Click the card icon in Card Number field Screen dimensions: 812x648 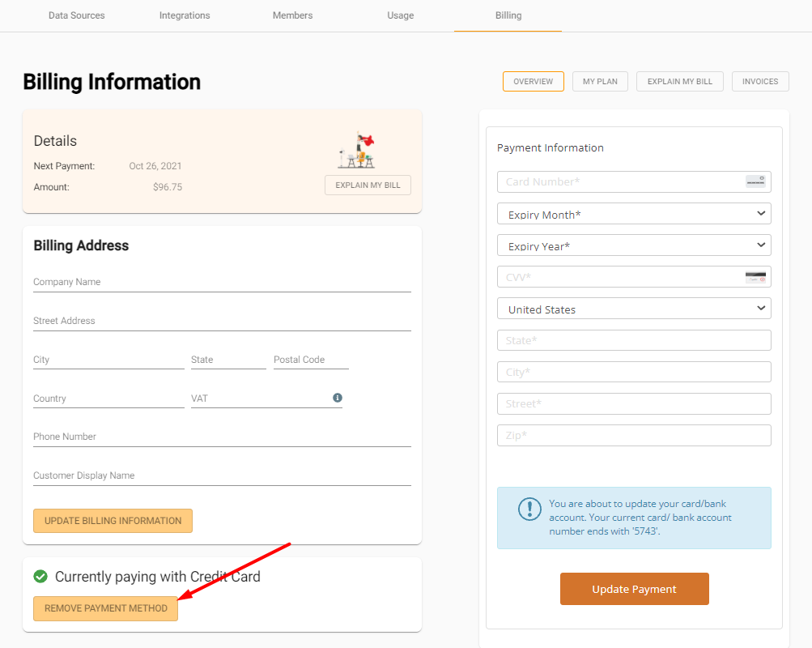click(x=755, y=181)
